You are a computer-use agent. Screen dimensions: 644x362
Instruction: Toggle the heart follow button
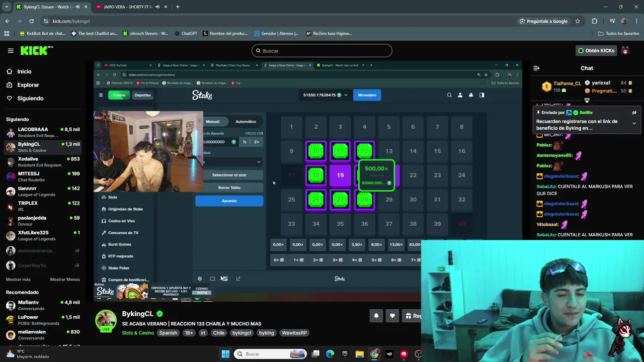[x=392, y=316]
